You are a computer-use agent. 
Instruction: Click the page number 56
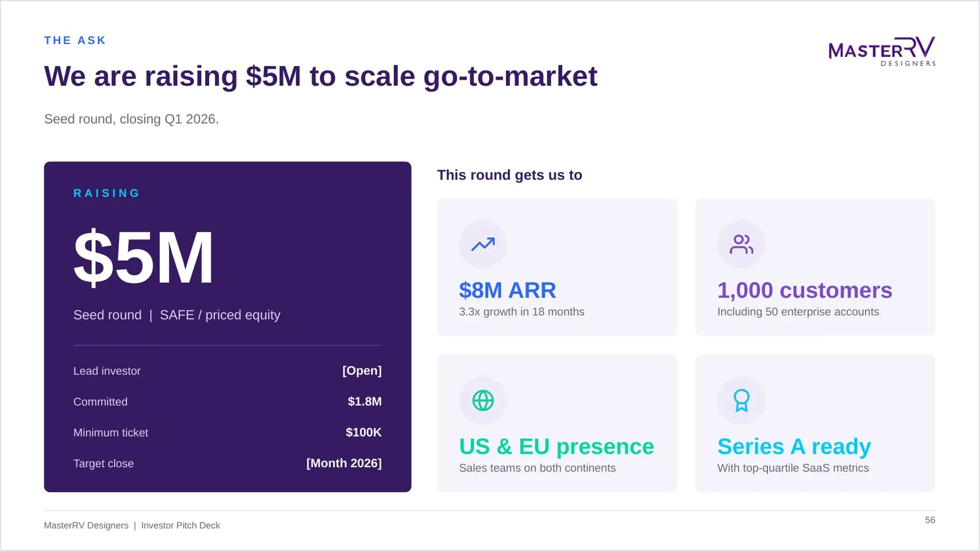pyautogui.click(x=930, y=520)
